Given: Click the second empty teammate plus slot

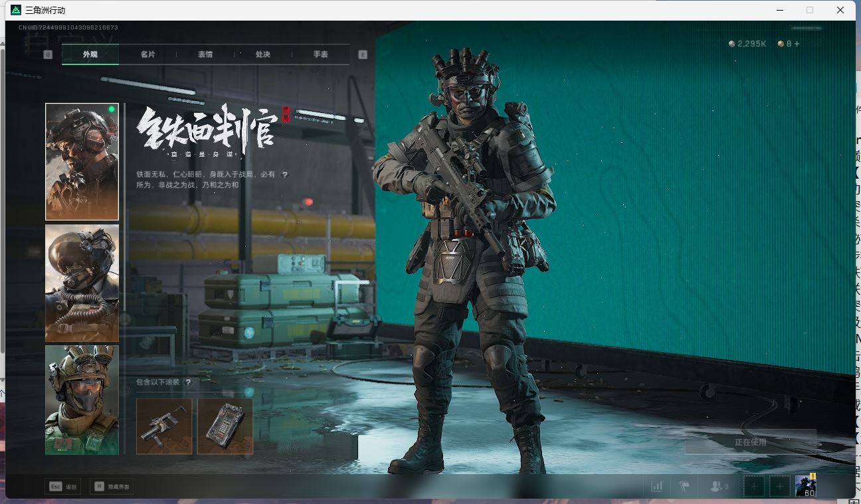Looking at the screenshot, I should click(x=779, y=486).
